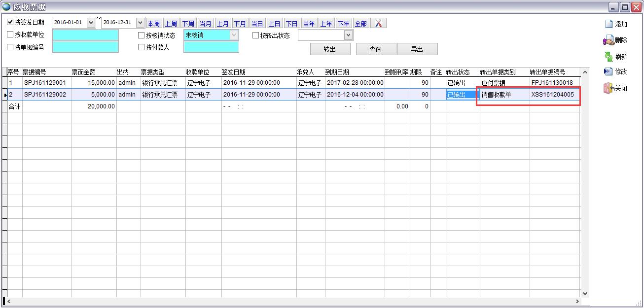Expand the end date 2016-12-31 dropdown
This screenshot has width=644, height=308.
(140, 23)
